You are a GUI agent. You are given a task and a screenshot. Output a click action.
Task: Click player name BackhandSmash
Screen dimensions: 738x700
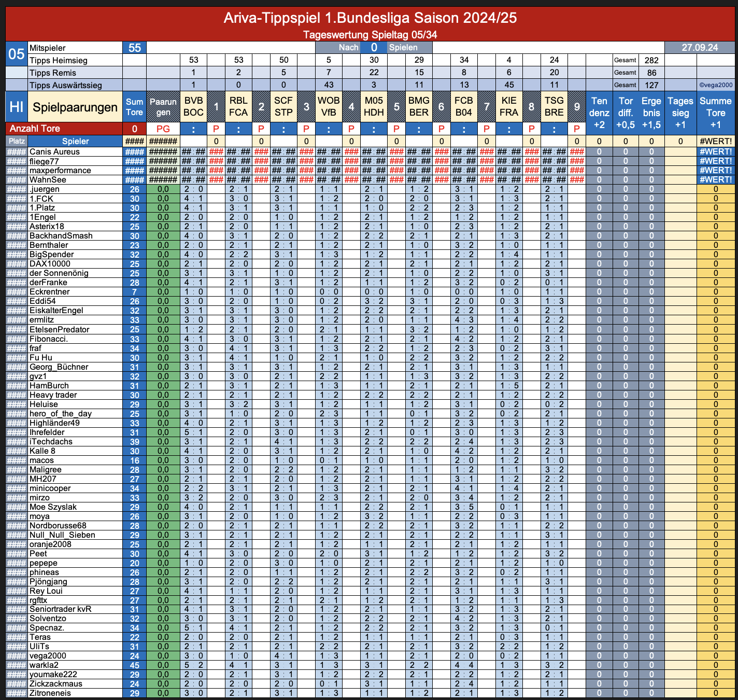click(61, 236)
